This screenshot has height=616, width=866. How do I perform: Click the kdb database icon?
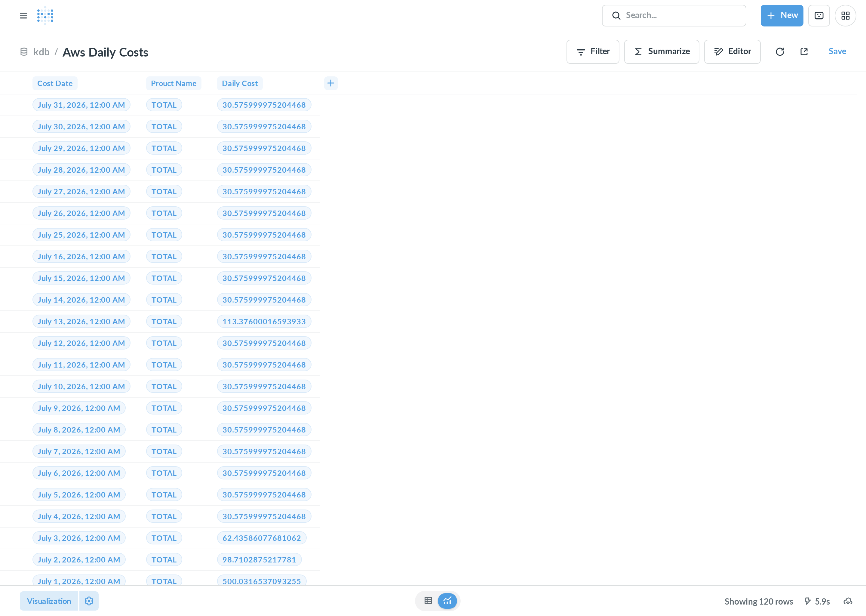[x=24, y=52]
